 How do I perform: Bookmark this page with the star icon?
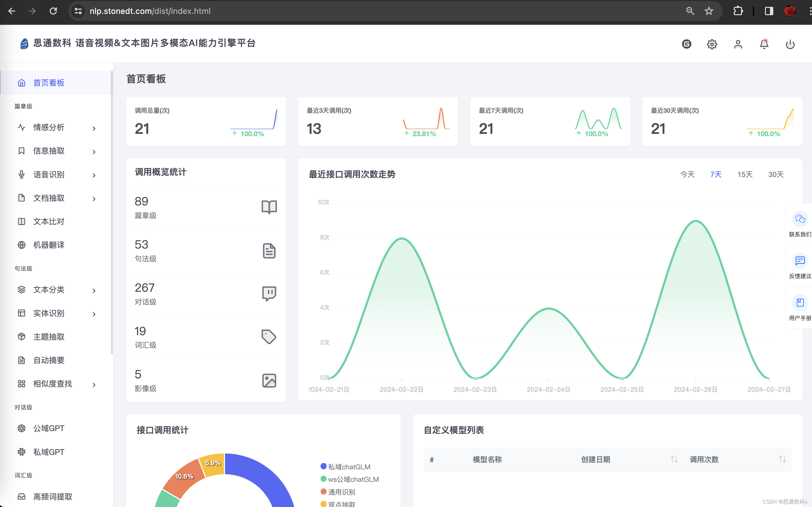709,11
